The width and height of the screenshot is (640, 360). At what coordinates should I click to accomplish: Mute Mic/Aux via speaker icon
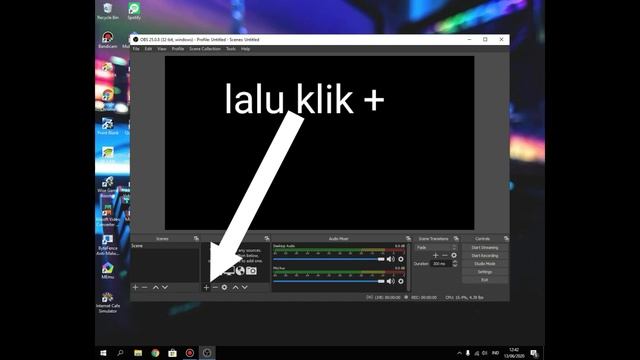click(x=391, y=281)
